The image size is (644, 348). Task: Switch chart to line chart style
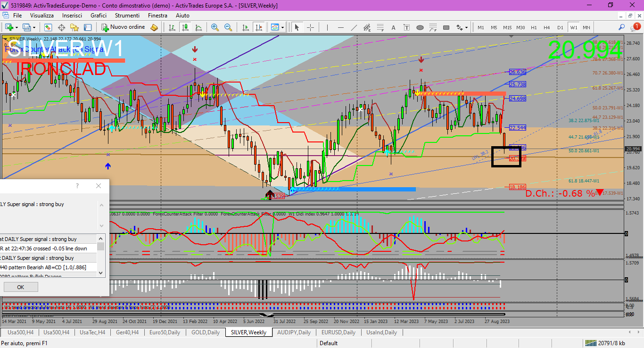click(198, 27)
